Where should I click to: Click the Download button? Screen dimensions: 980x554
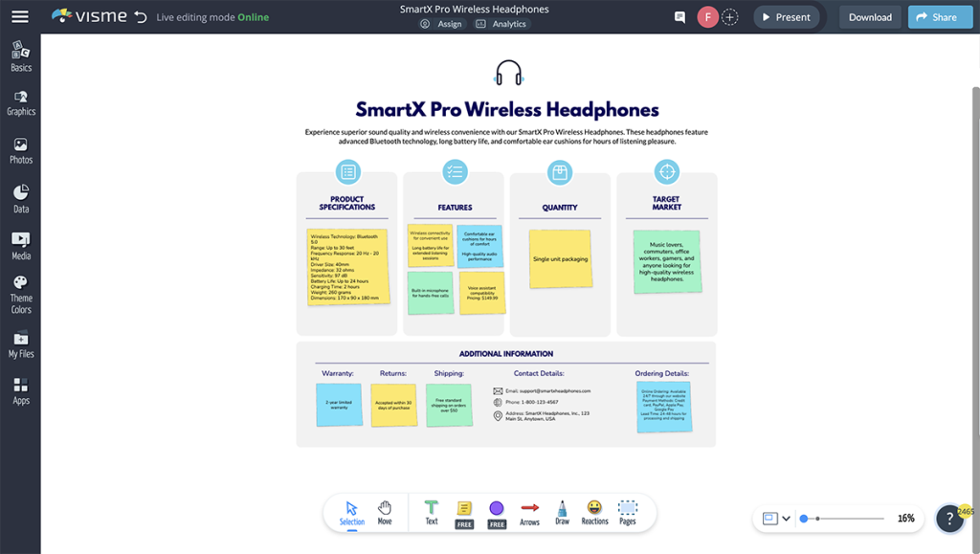869,16
